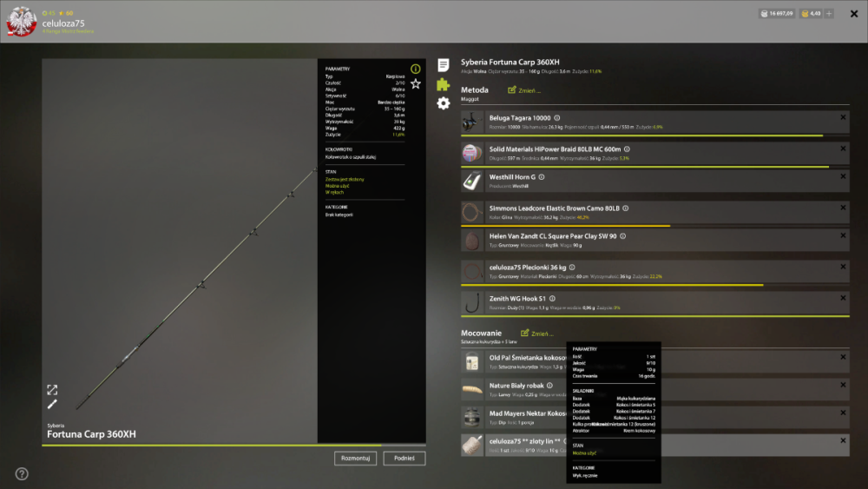
Task: Select the Nature Biały robak bait thumbnail
Action: pyautogui.click(x=472, y=389)
